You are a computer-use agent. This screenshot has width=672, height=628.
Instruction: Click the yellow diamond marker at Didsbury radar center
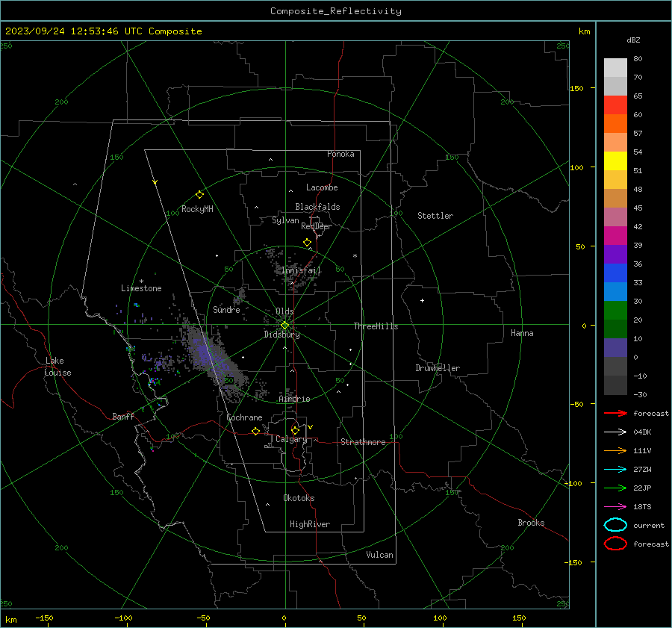pyautogui.click(x=284, y=326)
